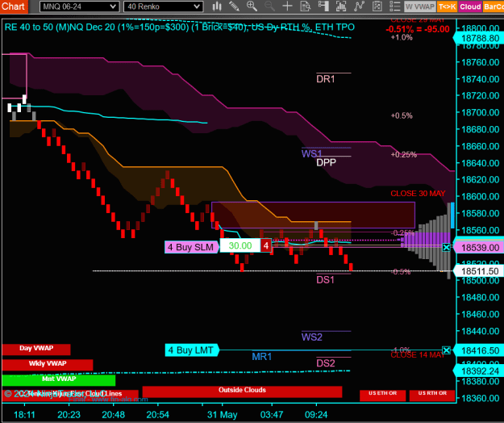
Task: Click the Wkly VWAP status bar
Action: pyautogui.click(x=48, y=364)
